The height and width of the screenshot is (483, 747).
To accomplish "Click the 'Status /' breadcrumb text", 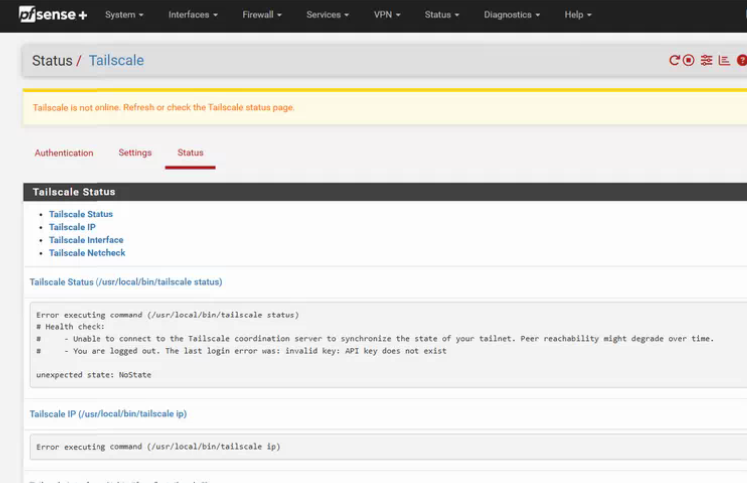I will pos(57,60).
